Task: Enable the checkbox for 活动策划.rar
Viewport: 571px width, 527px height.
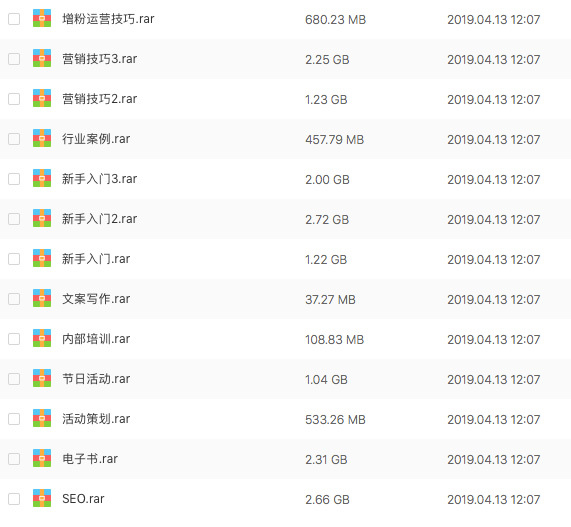Action: click(x=14, y=419)
